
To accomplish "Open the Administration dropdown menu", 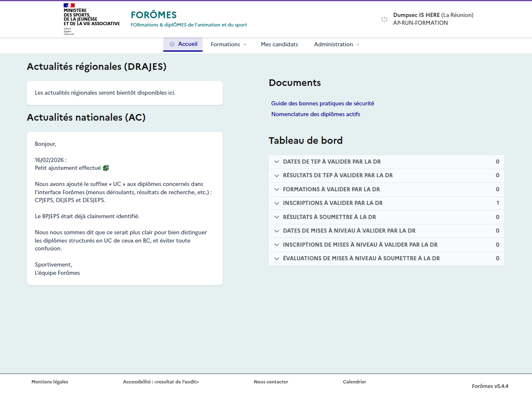I will coord(336,45).
